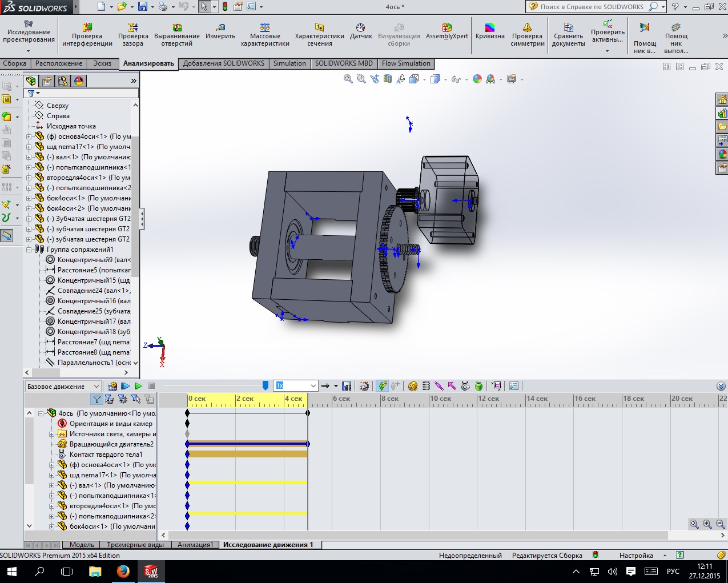Toggle the Autokey button in MotionManager
Viewport: 728px width, 583px height.
tap(382, 386)
